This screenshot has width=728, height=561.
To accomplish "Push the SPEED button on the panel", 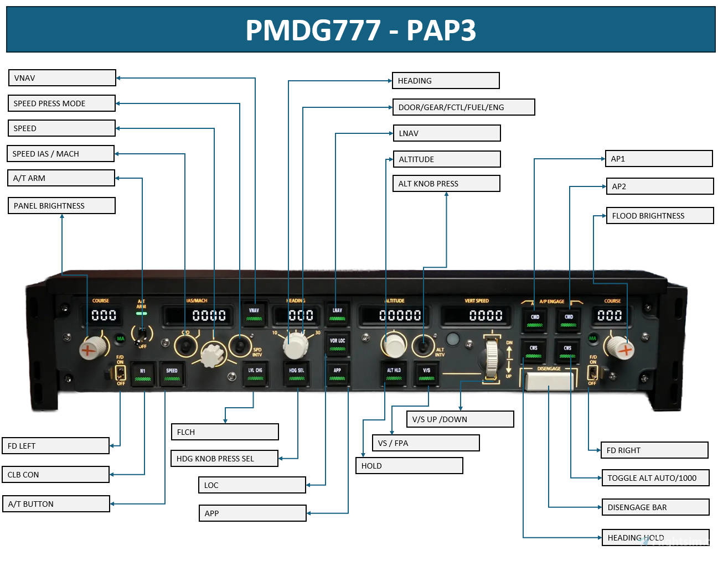I will [172, 375].
